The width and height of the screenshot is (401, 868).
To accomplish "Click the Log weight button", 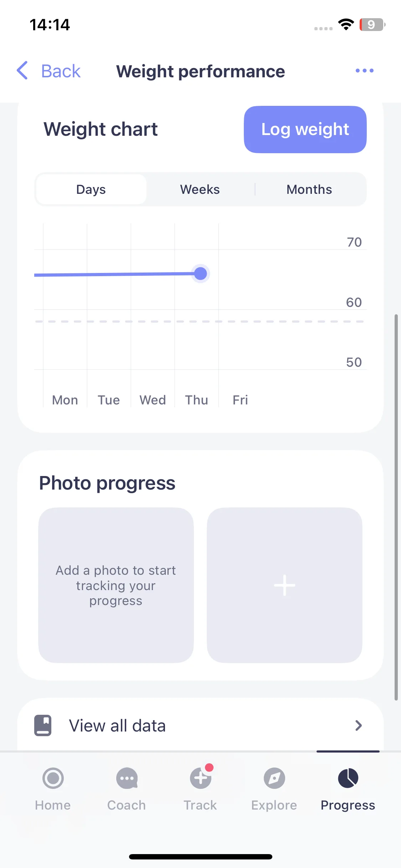I will pos(305,129).
